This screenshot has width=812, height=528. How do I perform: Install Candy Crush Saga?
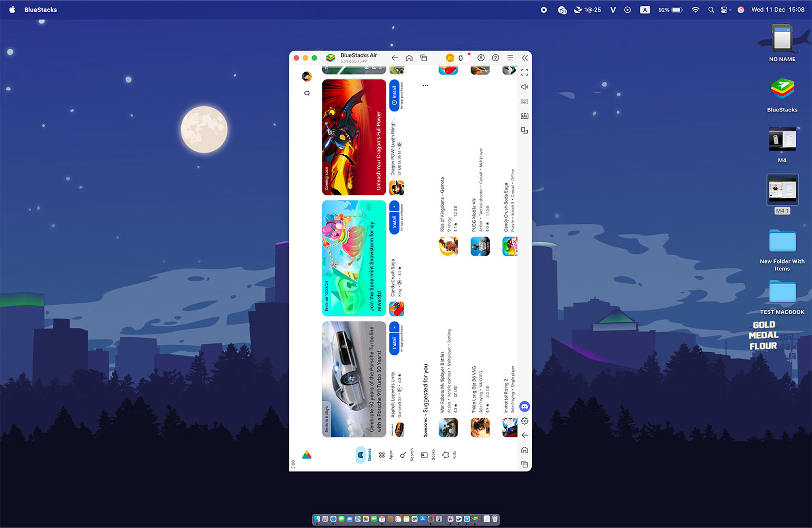(x=394, y=222)
